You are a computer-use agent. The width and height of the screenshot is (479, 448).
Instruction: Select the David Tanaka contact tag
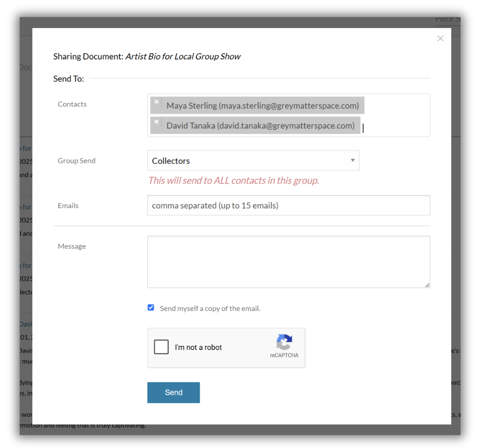coord(260,125)
